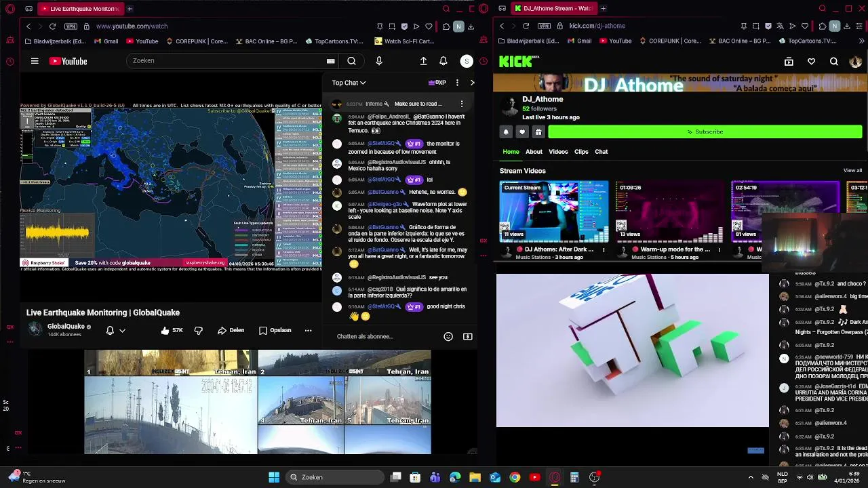Switch to the Chat tab
This screenshot has height=488, width=868.
(601, 152)
